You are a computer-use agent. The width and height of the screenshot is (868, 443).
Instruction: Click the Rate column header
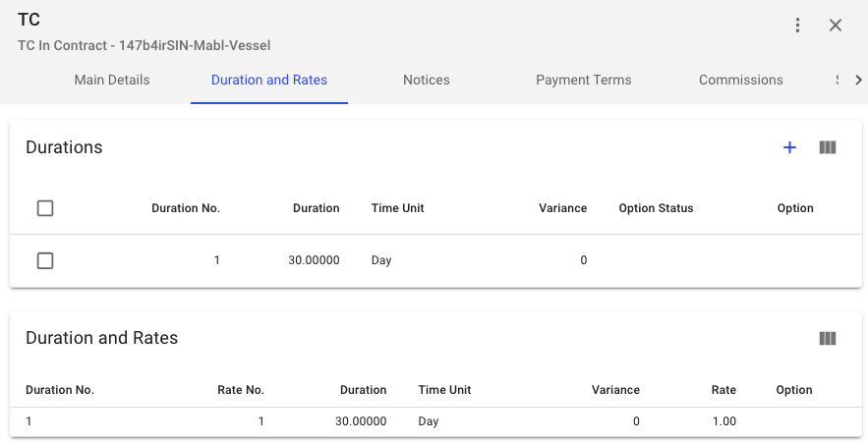coord(723,390)
